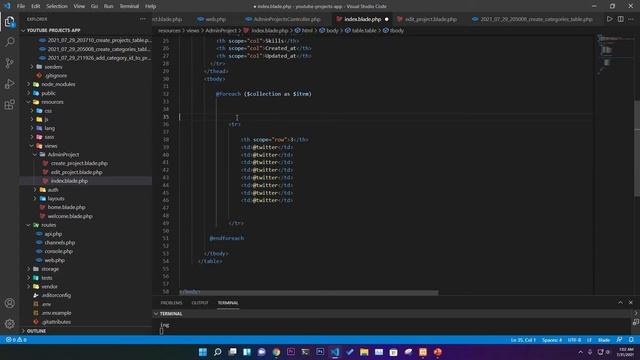Open the Explorer view in the activity bar

(x=9, y=21)
